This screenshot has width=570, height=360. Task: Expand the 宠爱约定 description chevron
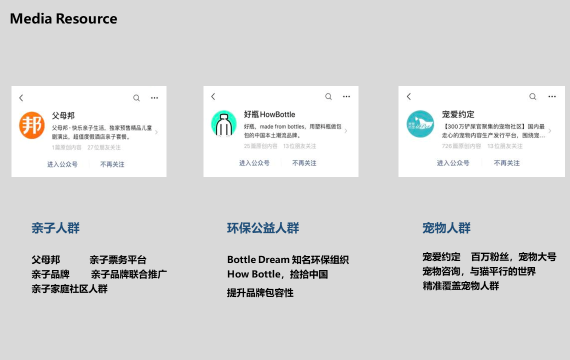550,131
